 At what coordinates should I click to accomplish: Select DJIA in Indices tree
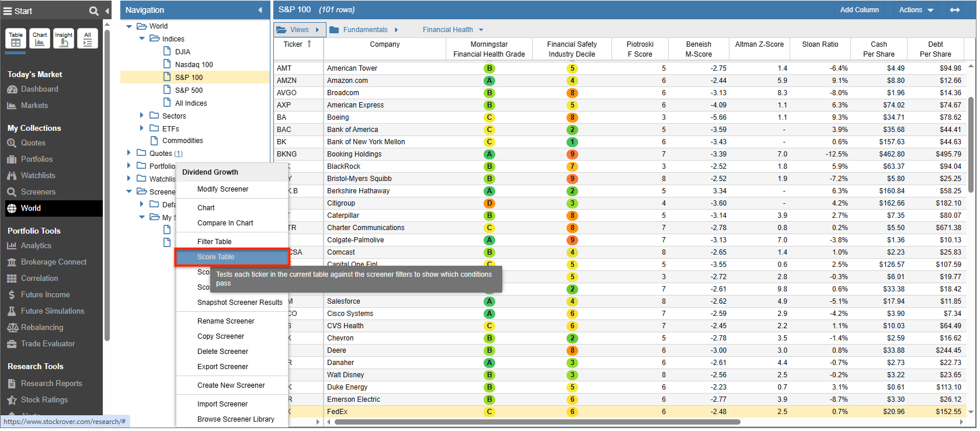pyautogui.click(x=182, y=52)
